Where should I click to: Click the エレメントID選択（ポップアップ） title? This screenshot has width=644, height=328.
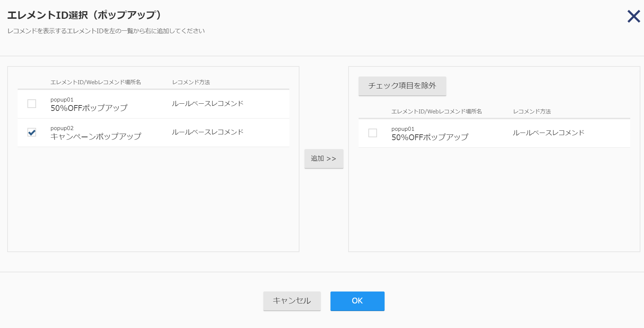coord(84,15)
